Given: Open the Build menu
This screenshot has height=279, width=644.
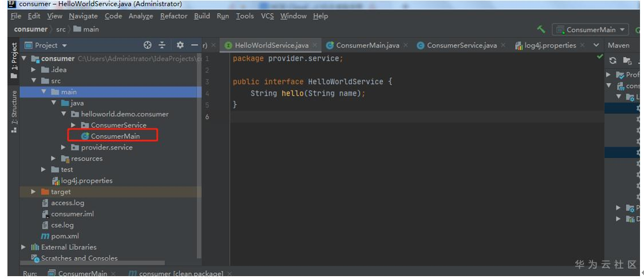Looking at the screenshot, I should 202,16.
